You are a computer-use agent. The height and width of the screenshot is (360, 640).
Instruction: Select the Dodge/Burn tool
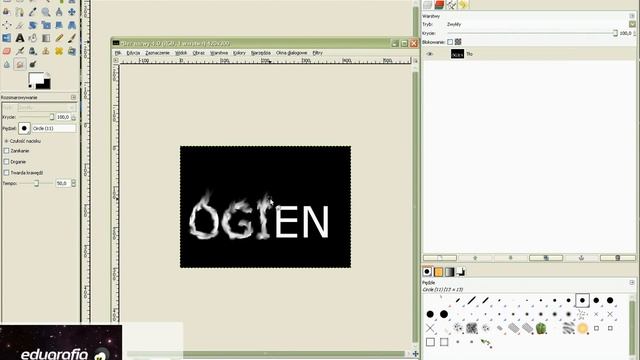pos(33,64)
